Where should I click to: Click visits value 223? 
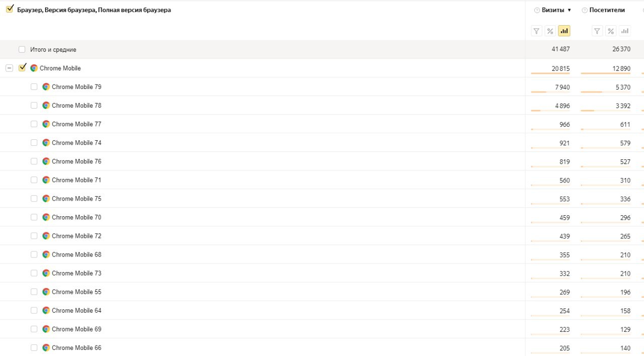coord(565,329)
